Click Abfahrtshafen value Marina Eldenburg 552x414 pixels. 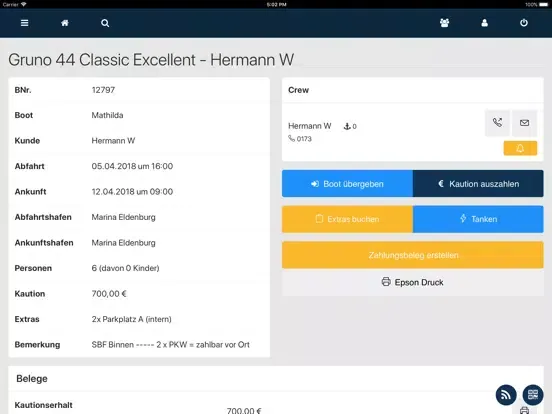(x=124, y=217)
